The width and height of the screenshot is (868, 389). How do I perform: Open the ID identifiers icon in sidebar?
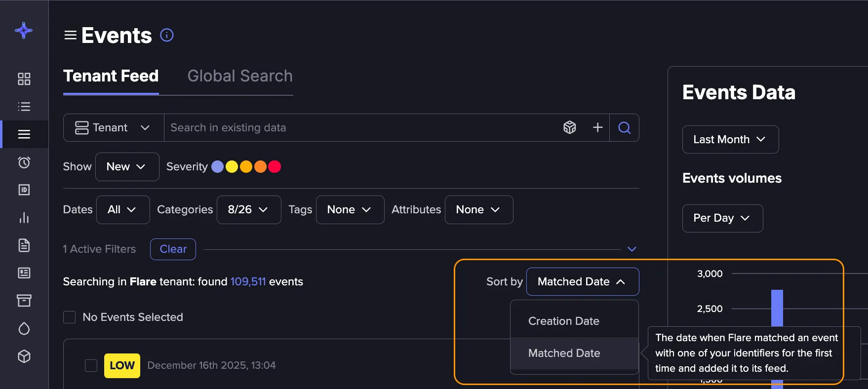coord(24,190)
